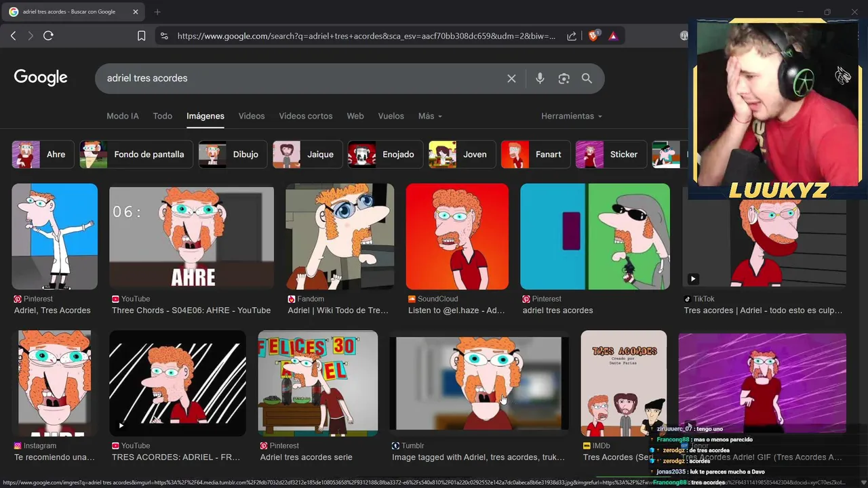The width and height of the screenshot is (868, 488).
Task: Switch to Modo IA tab
Action: tap(123, 116)
